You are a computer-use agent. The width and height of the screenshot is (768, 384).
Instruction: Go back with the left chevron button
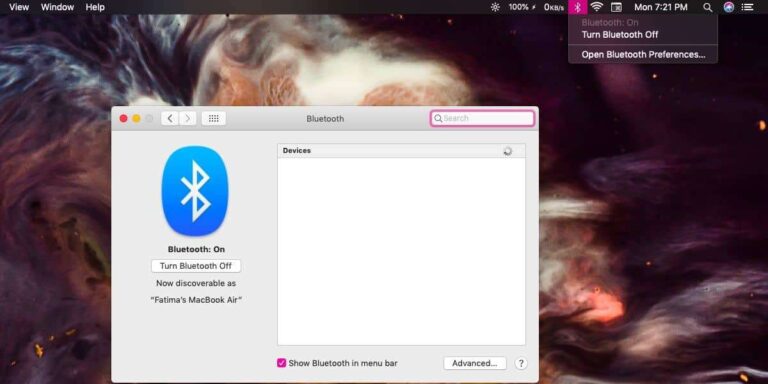[x=170, y=119]
